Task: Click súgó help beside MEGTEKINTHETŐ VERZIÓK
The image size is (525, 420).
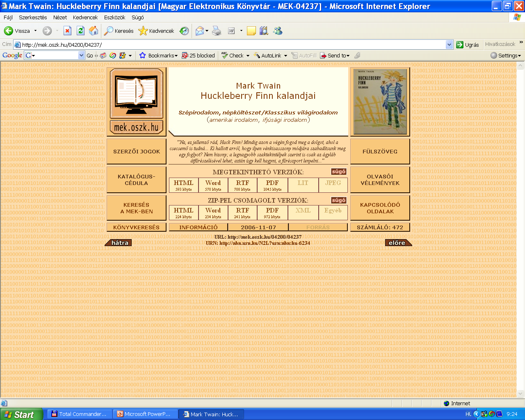Action: pyautogui.click(x=339, y=171)
